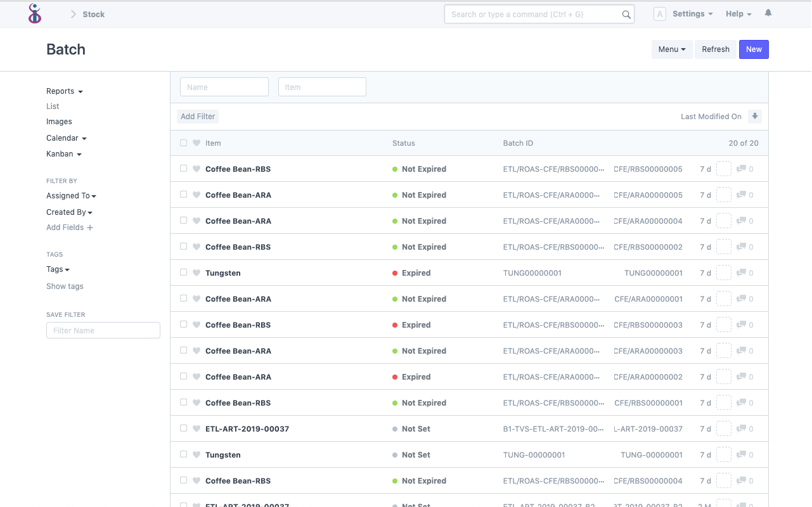Create a new Batch with the New button
812x507 pixels.
coord(754,49)
